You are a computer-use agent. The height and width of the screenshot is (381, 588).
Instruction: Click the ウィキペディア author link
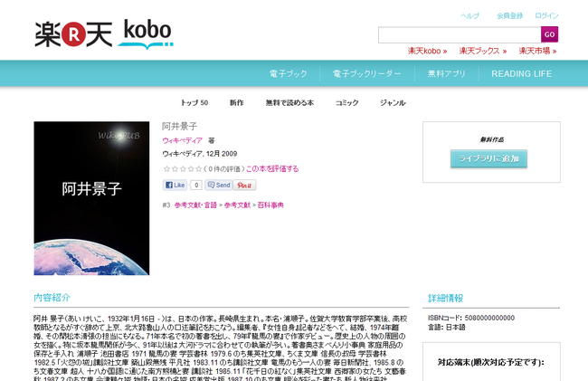point(182,140)
